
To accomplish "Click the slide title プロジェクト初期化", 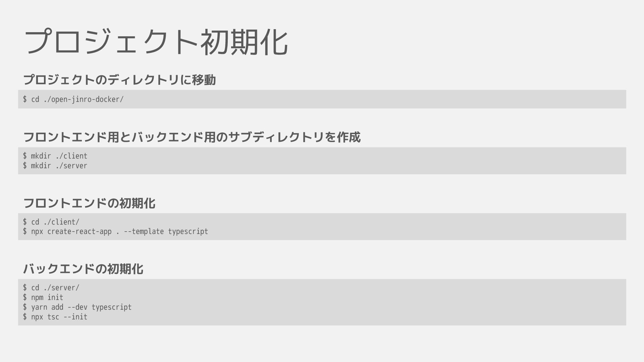I will (156, 42).
